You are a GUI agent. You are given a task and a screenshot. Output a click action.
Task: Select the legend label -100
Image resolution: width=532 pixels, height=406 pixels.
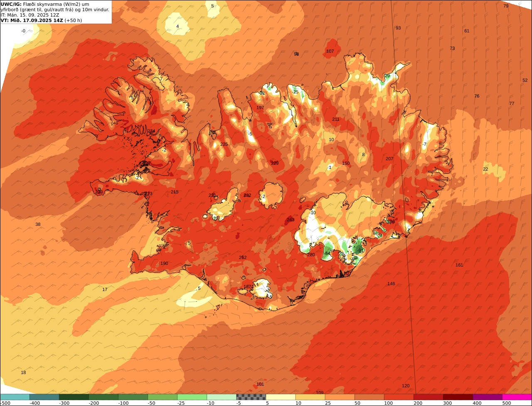tap(123, 403)
